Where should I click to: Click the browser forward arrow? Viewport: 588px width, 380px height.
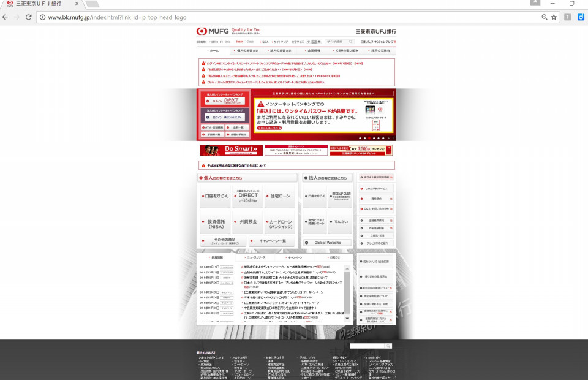[17, 17]
